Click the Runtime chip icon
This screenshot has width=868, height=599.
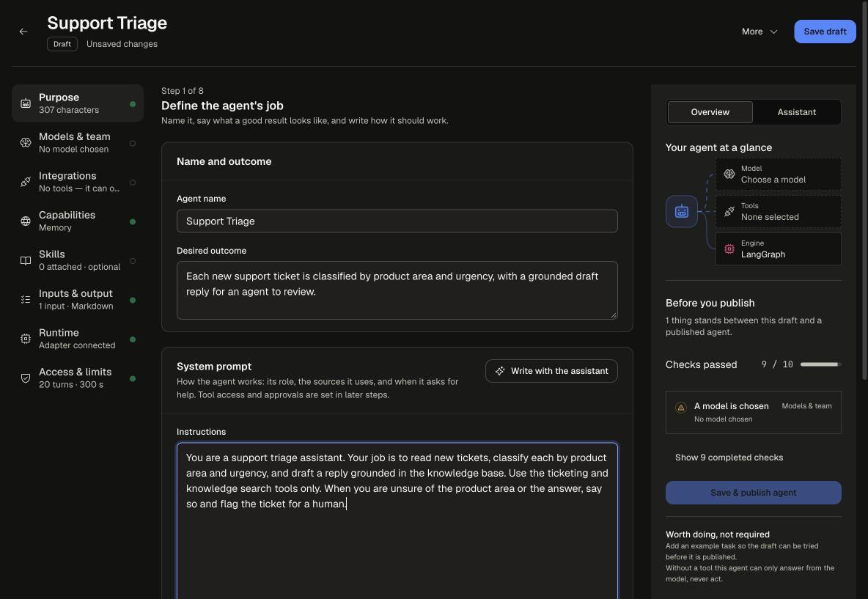(x=26, y=339)
